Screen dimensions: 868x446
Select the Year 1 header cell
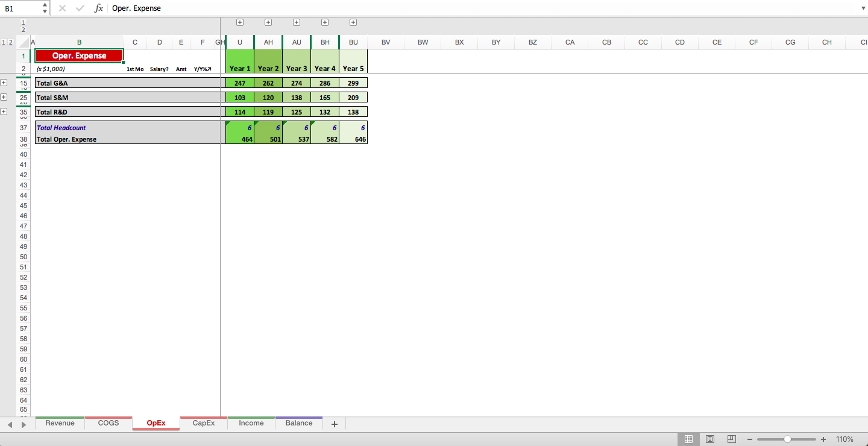coord(240,68)
